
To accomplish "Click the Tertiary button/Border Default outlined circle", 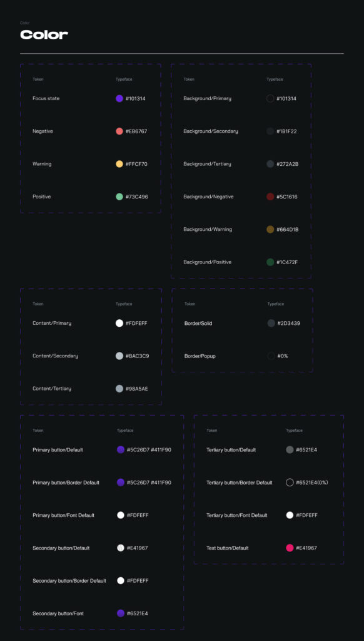I will (x=290, y=483).
